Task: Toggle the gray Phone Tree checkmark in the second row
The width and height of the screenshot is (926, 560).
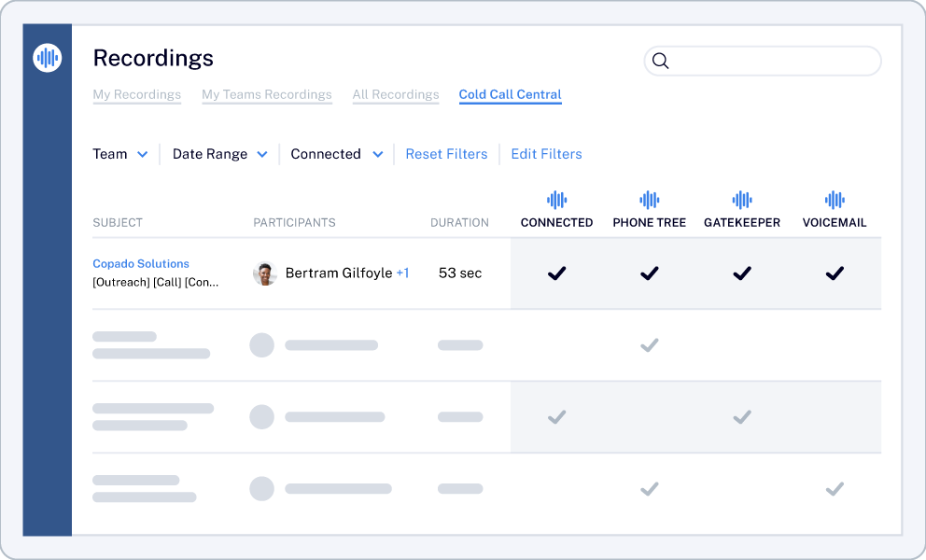Action: pyautogui.click(x=649, y=345)
